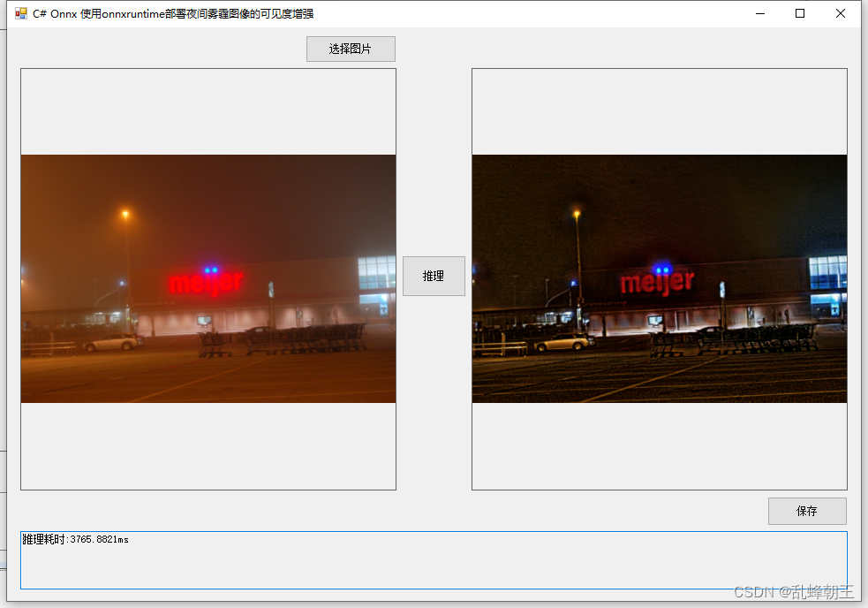868x608 pixels.
Task: Click the white area below the enhanced image
Action: 658,451
